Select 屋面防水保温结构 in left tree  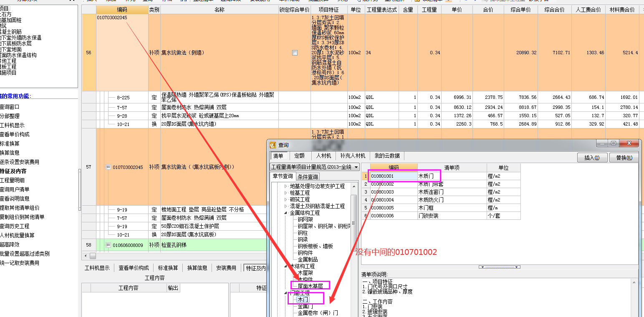point(18,55)
